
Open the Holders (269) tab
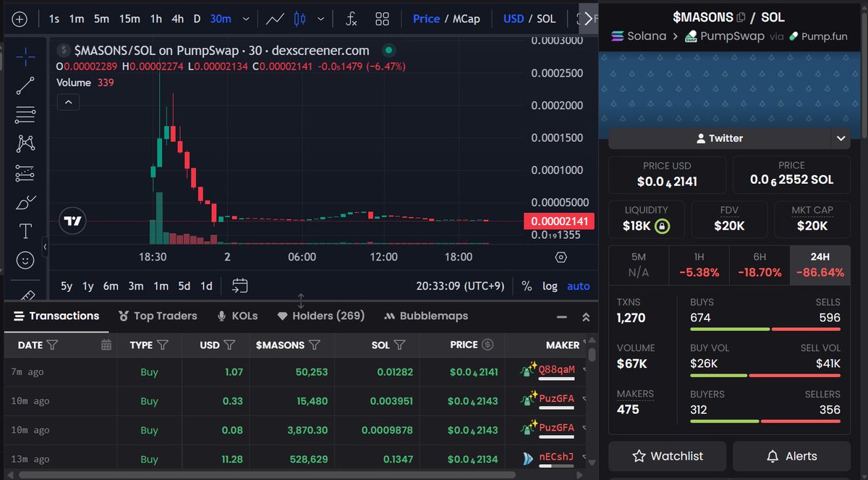[321, 316]
